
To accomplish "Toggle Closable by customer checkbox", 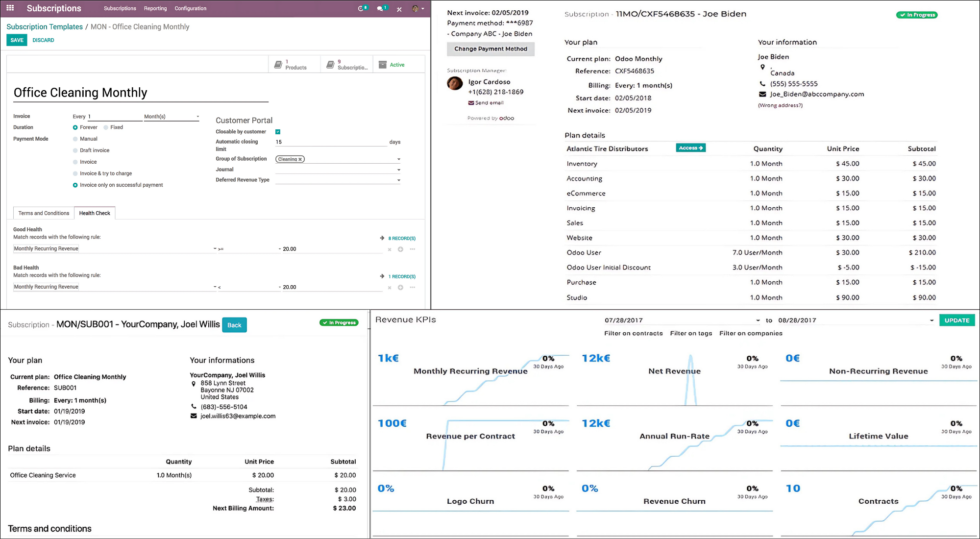I will tap(278, 132).
